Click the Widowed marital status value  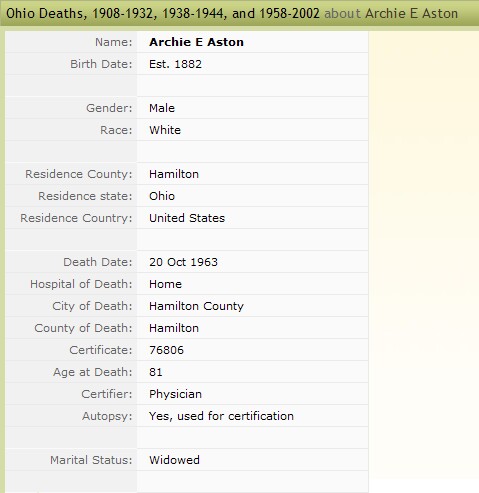[174, 460]
